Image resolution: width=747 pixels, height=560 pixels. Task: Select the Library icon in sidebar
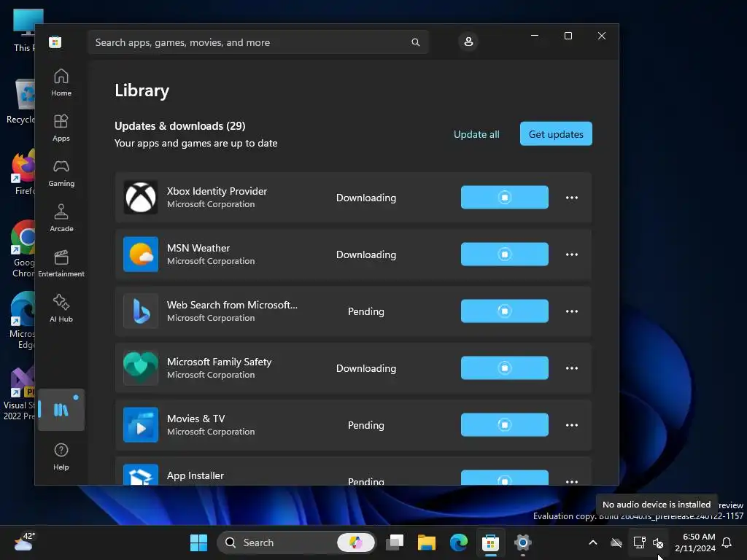61,410
